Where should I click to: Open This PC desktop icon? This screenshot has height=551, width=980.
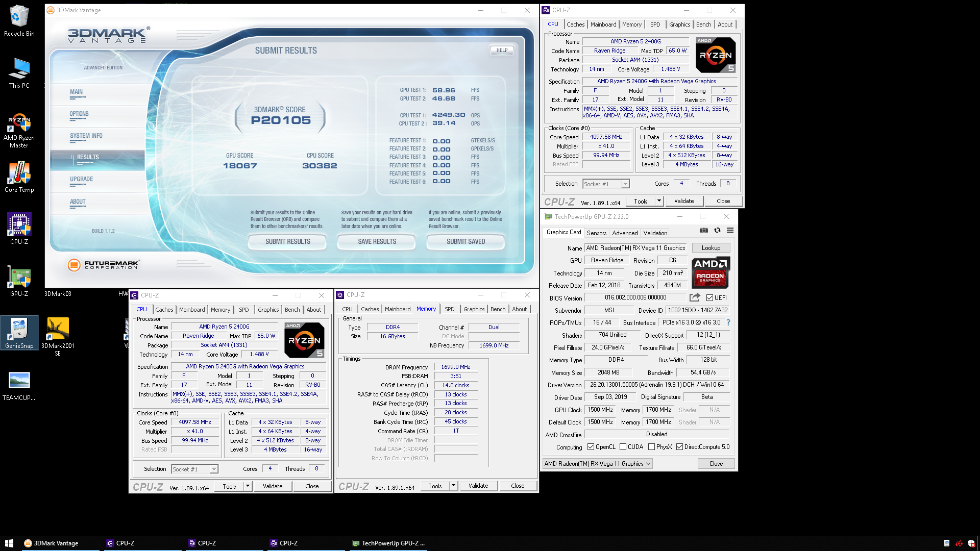19,73
